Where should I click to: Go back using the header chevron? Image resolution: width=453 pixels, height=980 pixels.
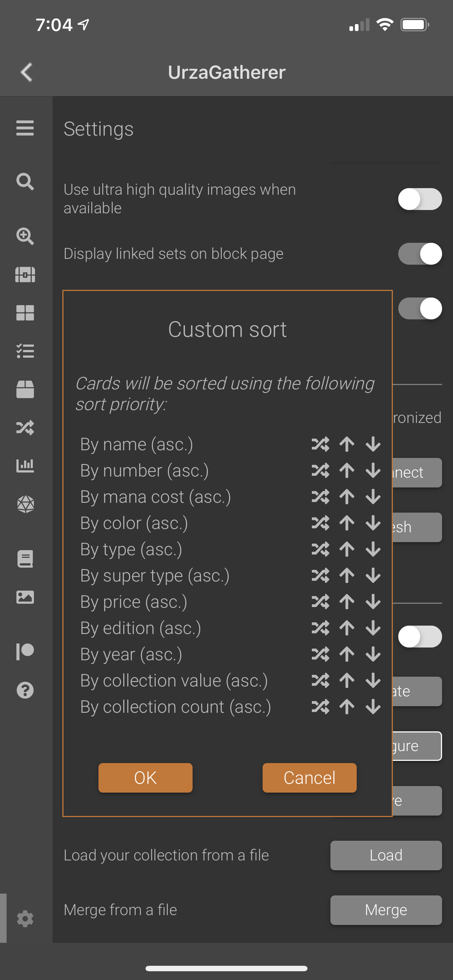pos(27,72)
